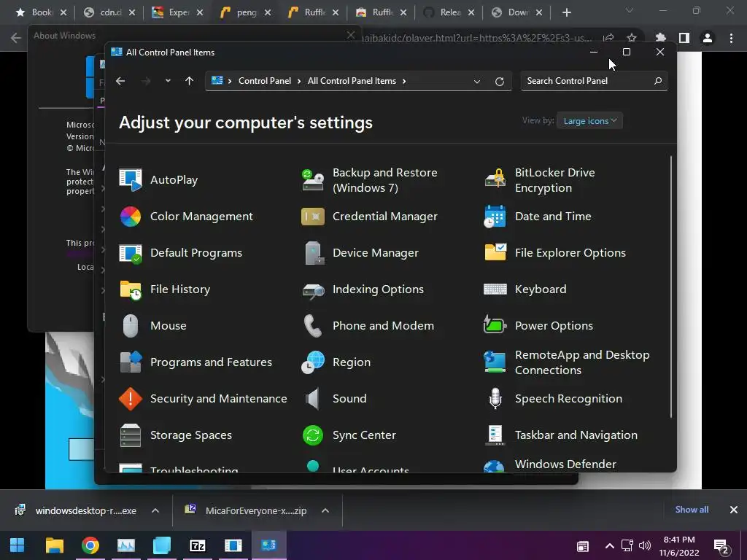Switch to the Exper browser tab
The height and width of the screenshot is (560, 747).
coord(177,12)
